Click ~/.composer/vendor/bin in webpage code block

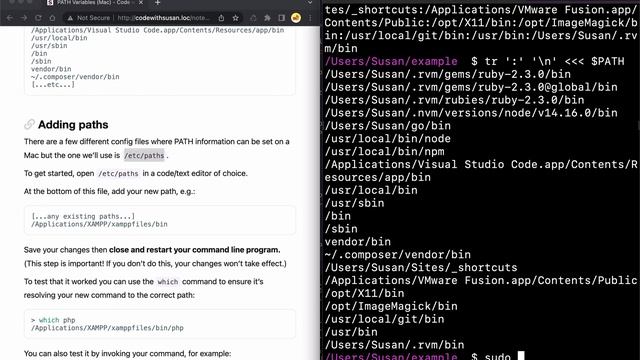click(x=75, y=77)
